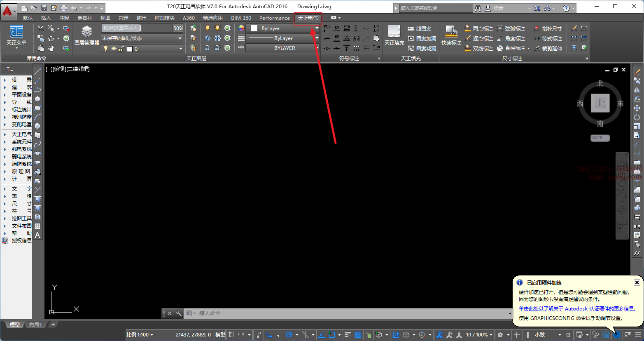Click the 模型 model space status button
The image size is (644, 341).
[x=220, y=335]
